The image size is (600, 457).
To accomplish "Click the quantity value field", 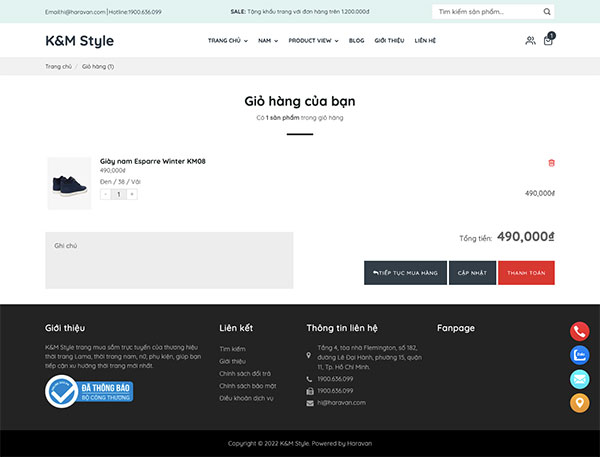I will click(119, 194).
